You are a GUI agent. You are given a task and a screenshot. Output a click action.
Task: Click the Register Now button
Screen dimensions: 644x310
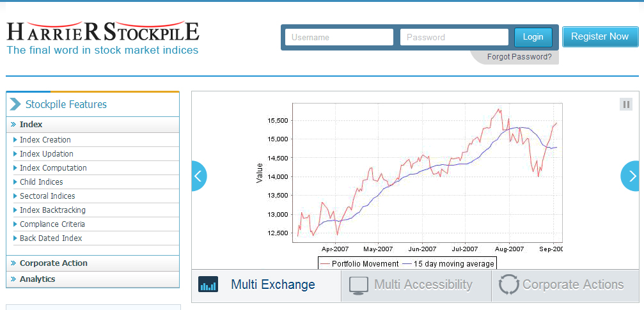[600, 36]
